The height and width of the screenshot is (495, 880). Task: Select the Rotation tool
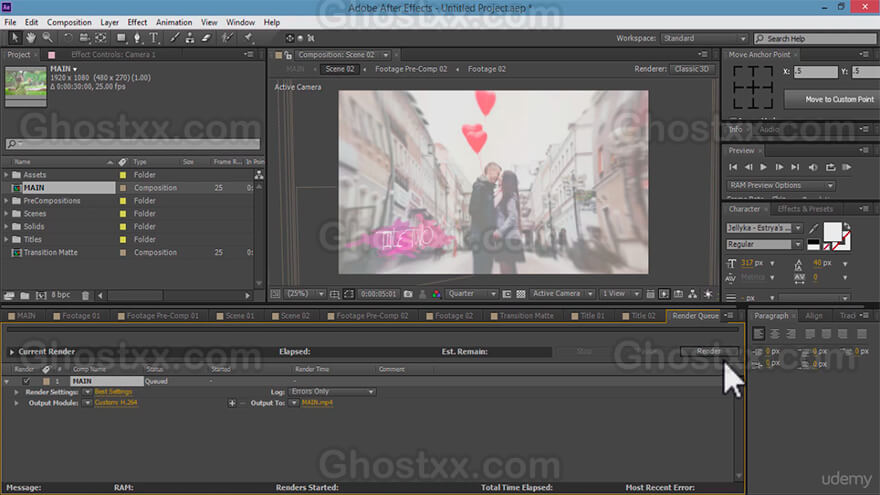point(67,38)
